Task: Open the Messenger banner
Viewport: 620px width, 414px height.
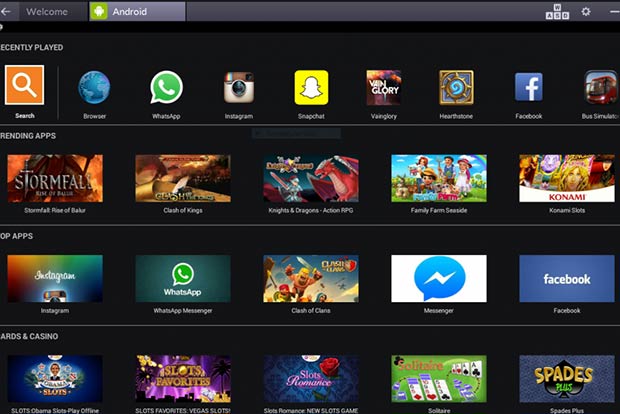Action: point(439,279)
